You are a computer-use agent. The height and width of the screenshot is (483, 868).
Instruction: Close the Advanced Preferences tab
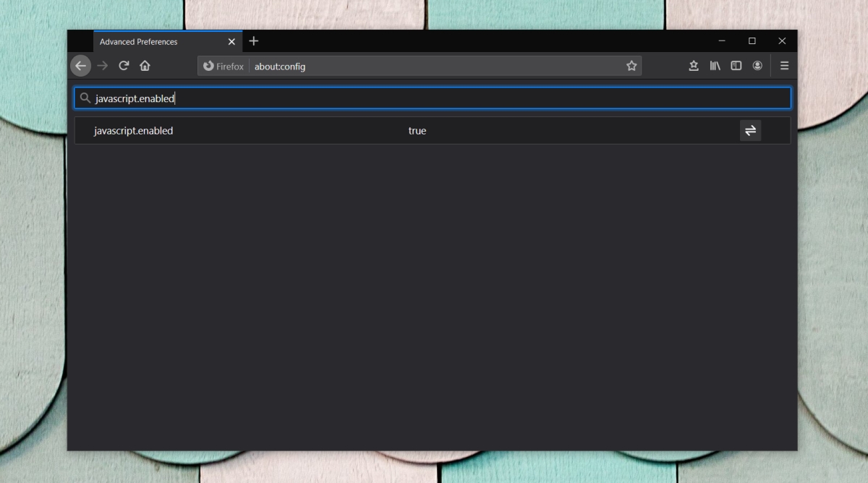pos(231,42)
